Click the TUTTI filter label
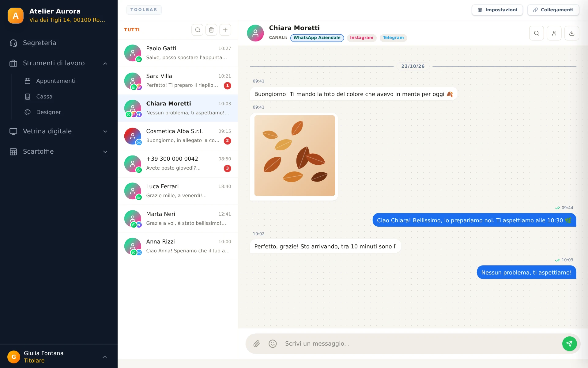 pos(132,30)
